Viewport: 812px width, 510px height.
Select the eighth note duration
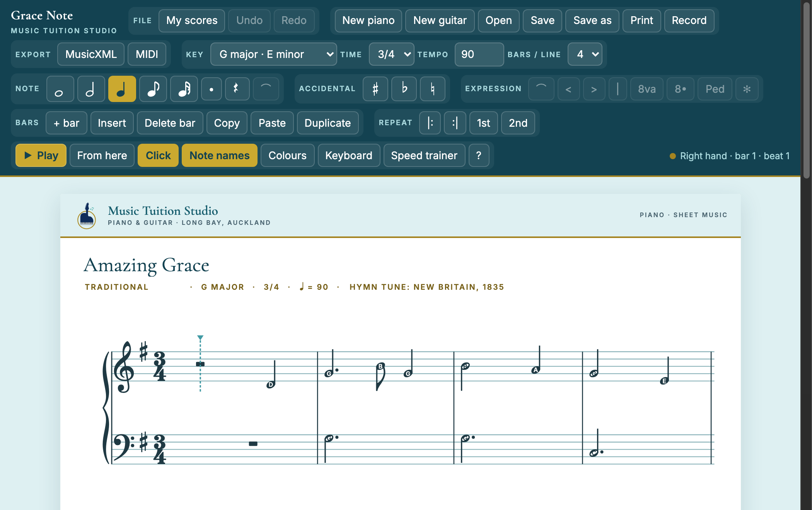coord(153,89)
